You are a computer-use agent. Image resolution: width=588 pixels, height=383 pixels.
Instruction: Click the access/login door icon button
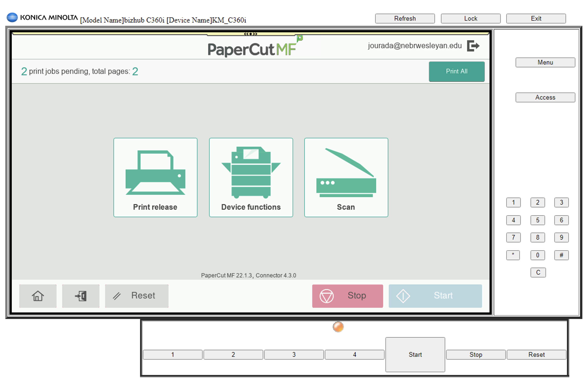81,296
